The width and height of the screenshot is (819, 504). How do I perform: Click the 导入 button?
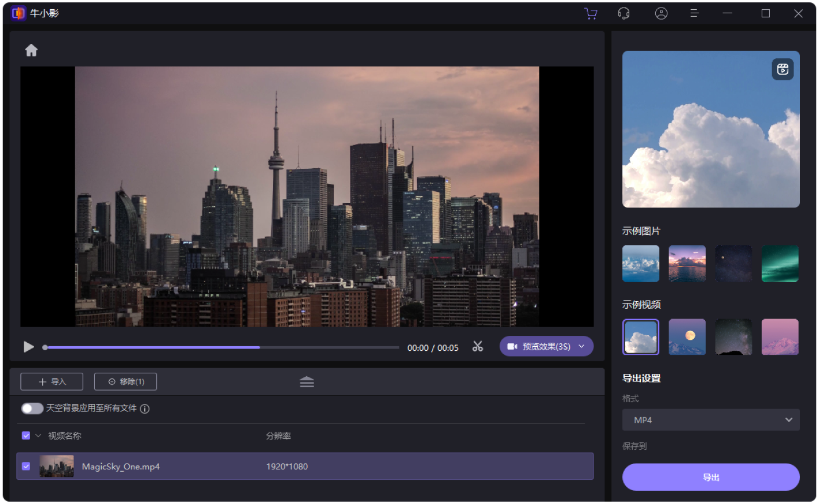(x=52, y=381)
